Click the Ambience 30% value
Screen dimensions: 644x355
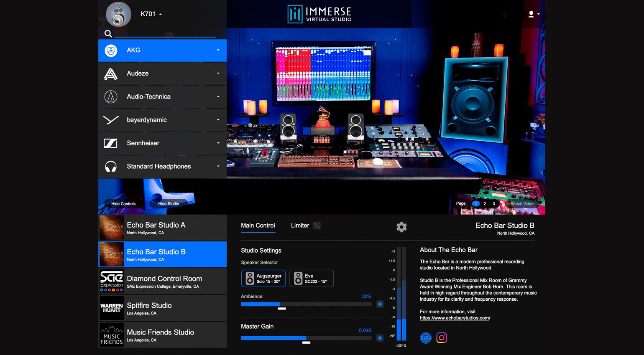(x=366, y=297)
